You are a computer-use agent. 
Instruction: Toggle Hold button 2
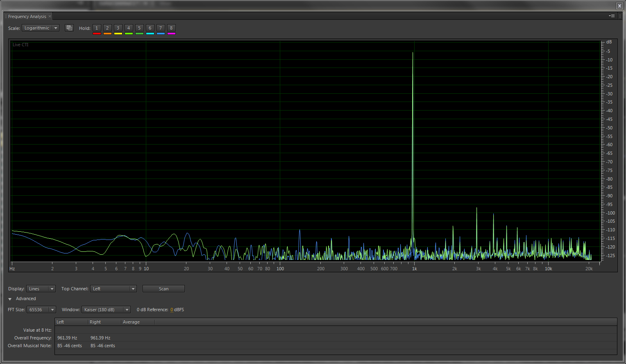[x=107, y=28]
